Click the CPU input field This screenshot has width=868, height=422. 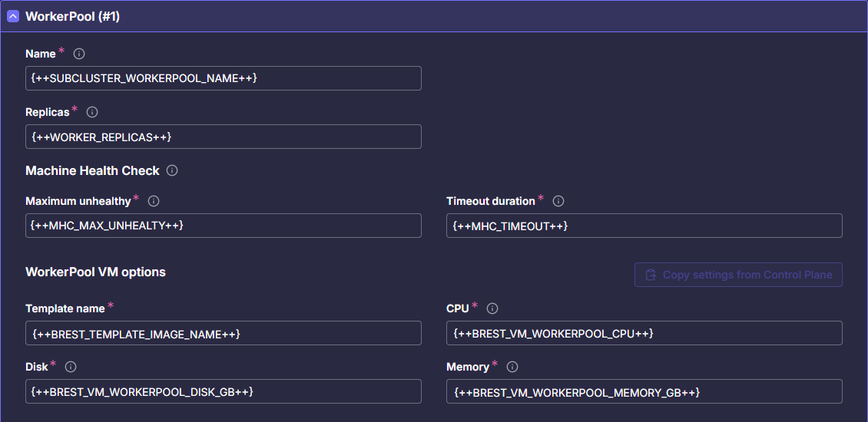coord(644,333)
